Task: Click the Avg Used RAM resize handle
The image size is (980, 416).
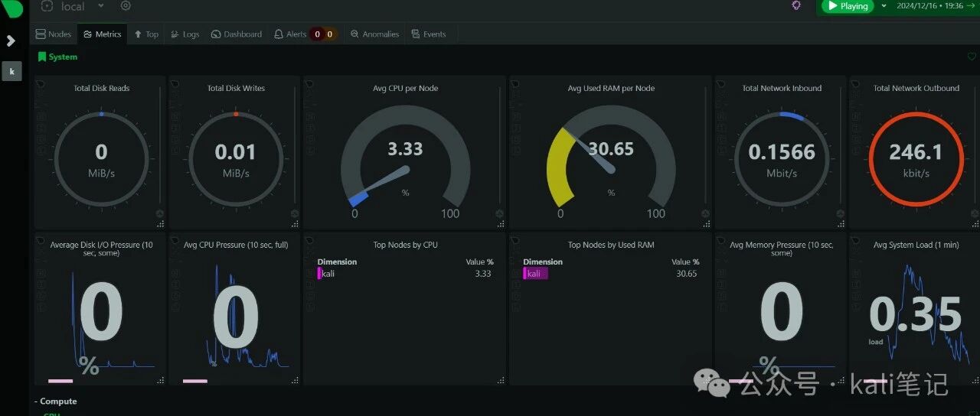Action: (x=707, y=224)
